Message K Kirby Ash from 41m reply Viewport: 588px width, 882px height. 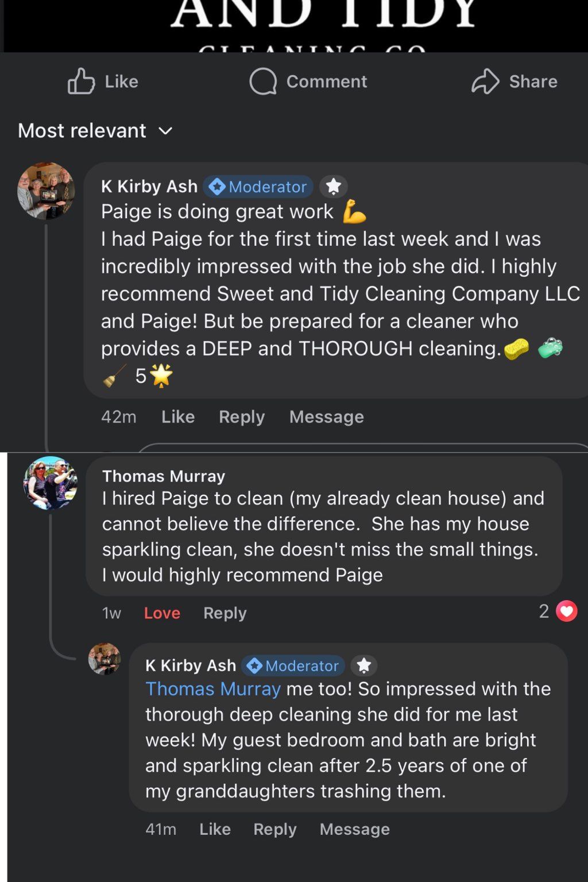click(x=354, y=829)
